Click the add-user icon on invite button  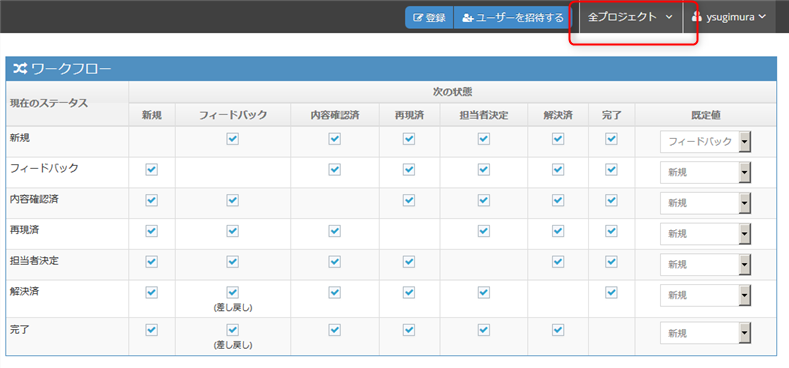click(x=467, y=18)
